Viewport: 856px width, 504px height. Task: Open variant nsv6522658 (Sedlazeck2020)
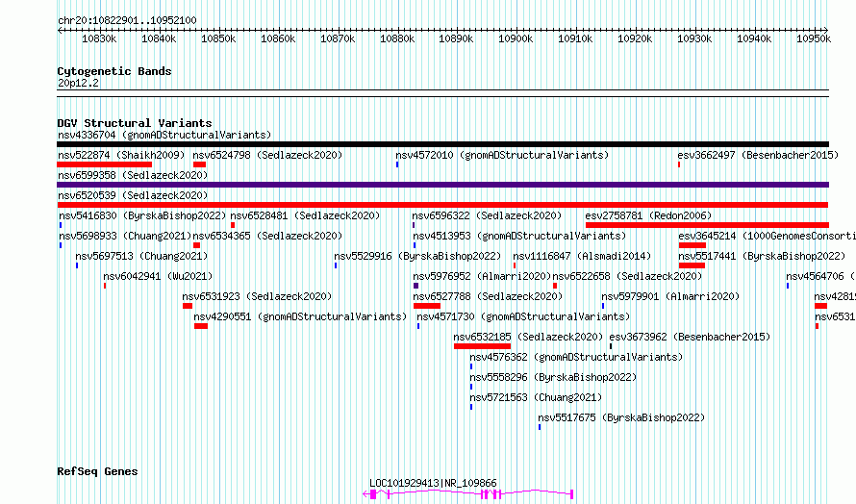(627, 276)
